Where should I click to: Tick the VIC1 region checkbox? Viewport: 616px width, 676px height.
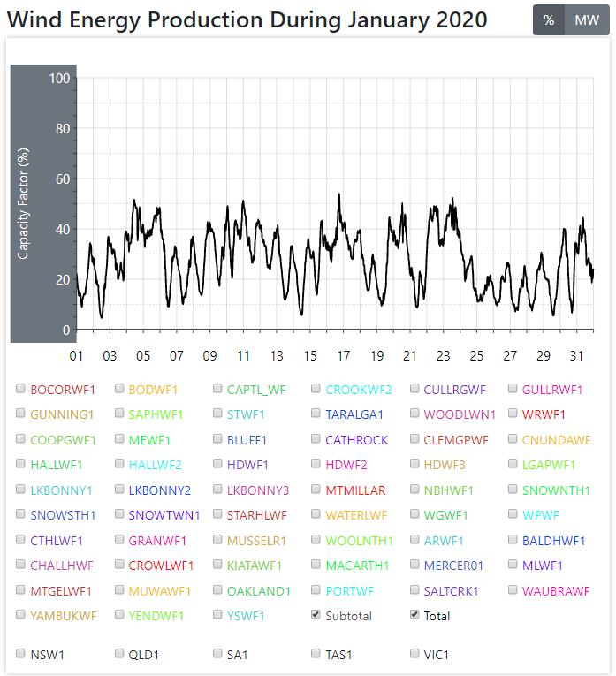click(x=414, y=654)
